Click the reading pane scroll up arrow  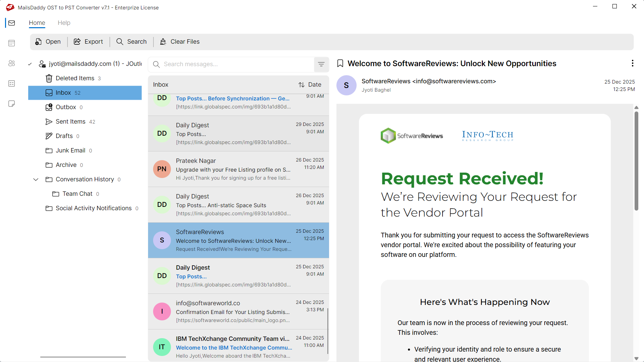click(x=636, y=107)
